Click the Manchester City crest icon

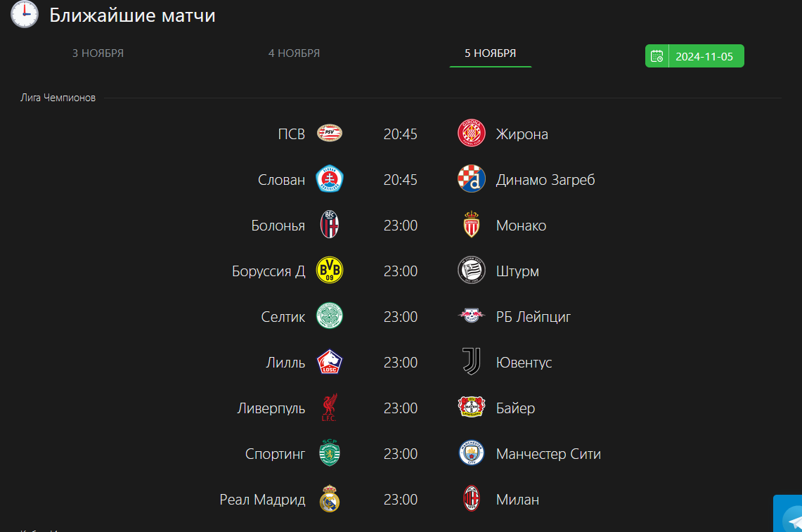pyautogui.click(x=471, y=453)
